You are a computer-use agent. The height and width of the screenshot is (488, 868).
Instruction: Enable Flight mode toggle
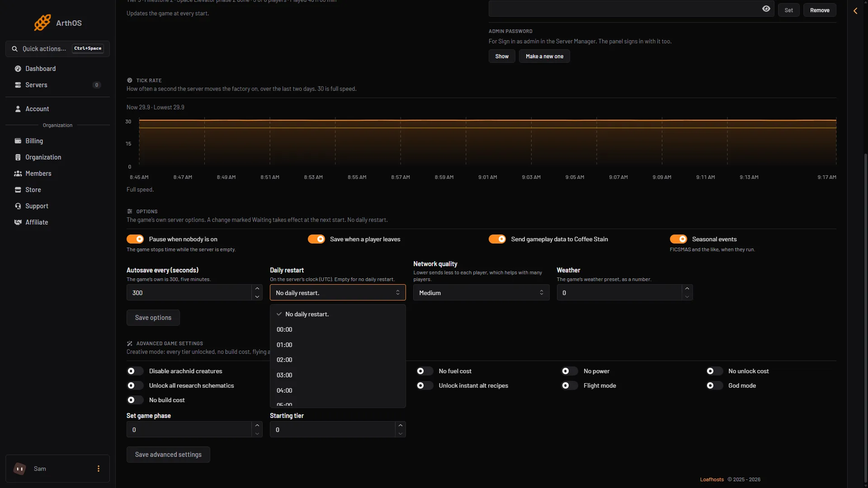tap(570, 385)
